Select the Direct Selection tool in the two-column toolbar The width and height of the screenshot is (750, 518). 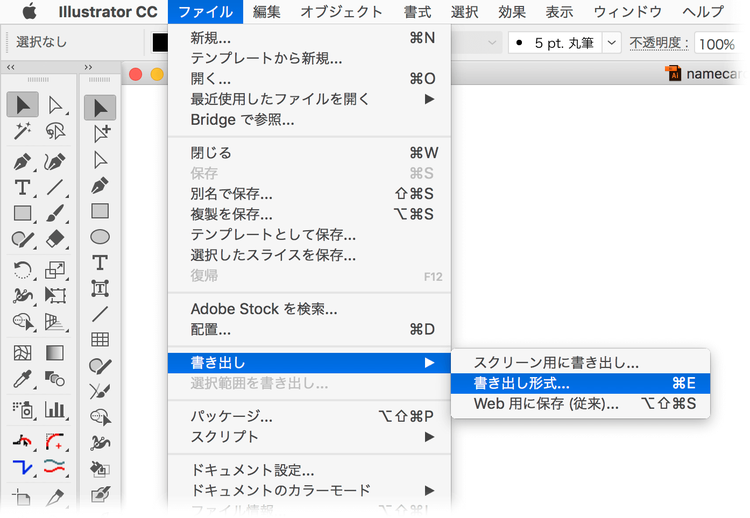(x=55, y=105)
